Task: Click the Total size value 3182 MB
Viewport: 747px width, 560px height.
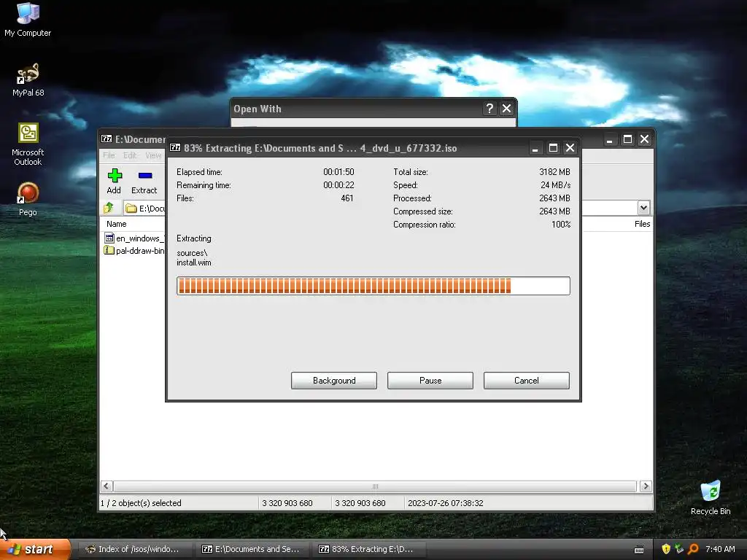Action: click(554, 172)
